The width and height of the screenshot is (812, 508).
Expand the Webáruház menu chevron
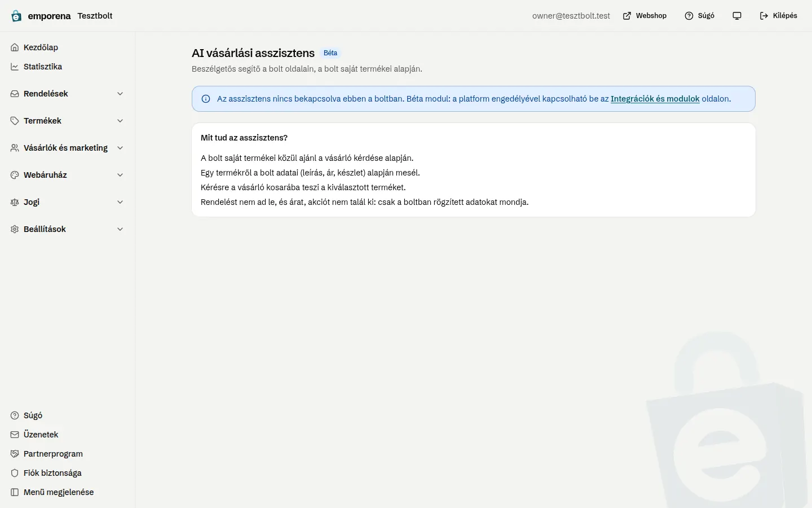[120, 175]
